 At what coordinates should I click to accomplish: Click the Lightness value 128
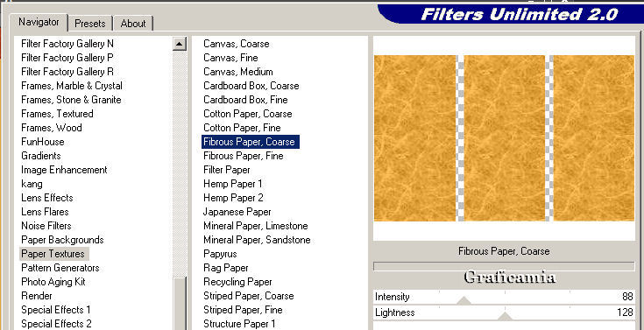(625, 312)
